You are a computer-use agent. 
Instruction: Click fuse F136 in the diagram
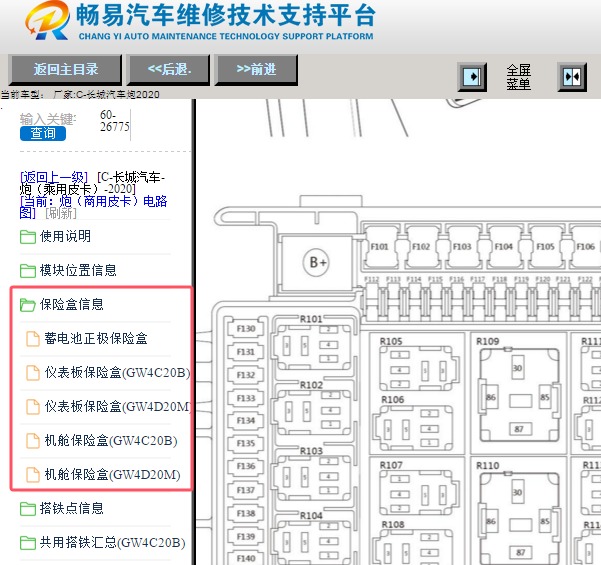pyautogui.click(x=246, y=466)
